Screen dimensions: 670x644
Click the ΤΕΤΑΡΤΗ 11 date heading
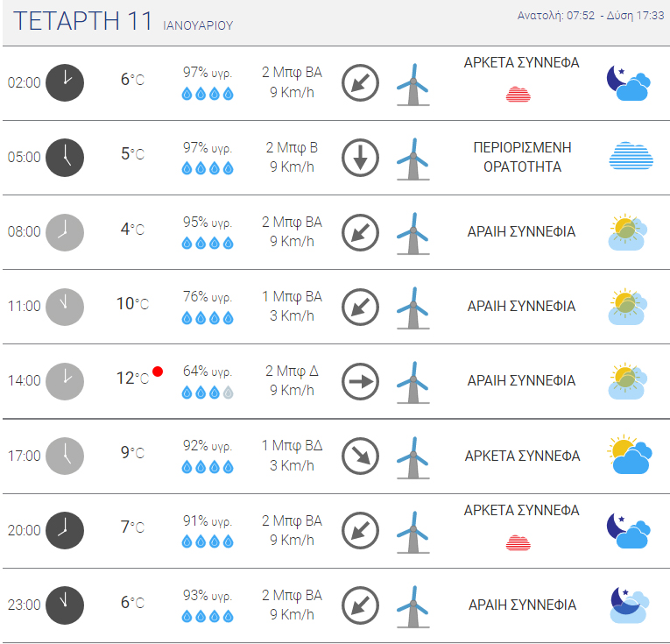point(82,21)
